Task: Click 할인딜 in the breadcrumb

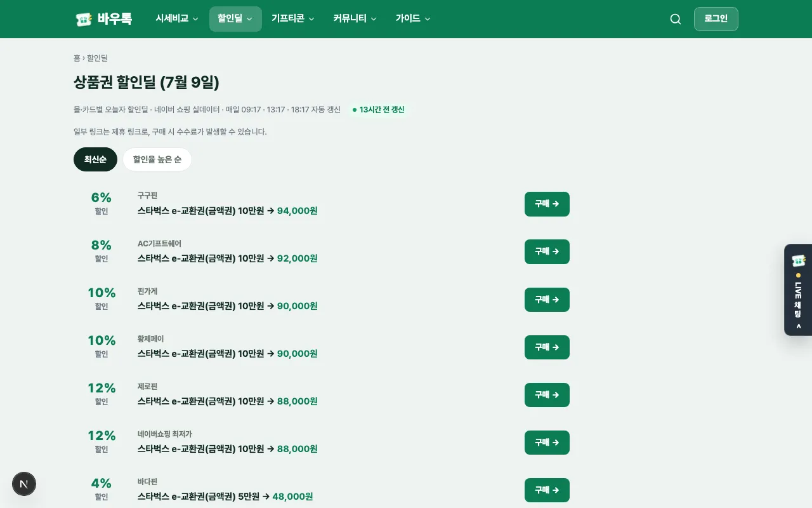Action: [98, 58]
